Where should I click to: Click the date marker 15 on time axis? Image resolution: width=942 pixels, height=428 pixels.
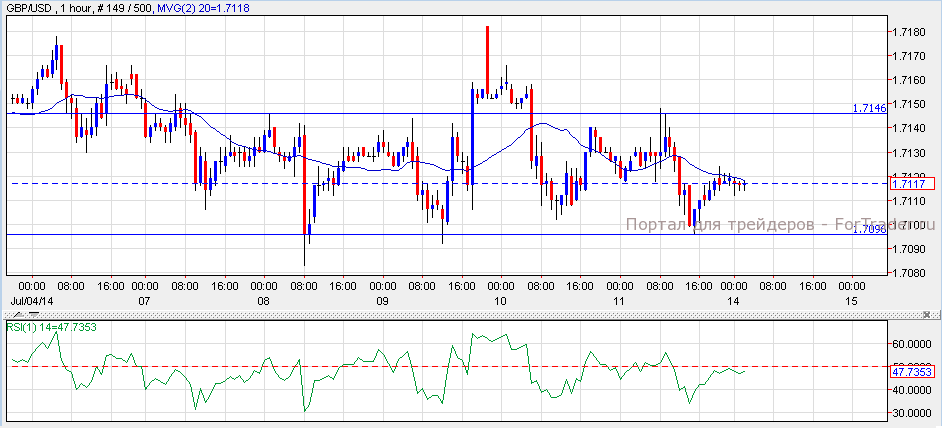(x=851, y=300)
